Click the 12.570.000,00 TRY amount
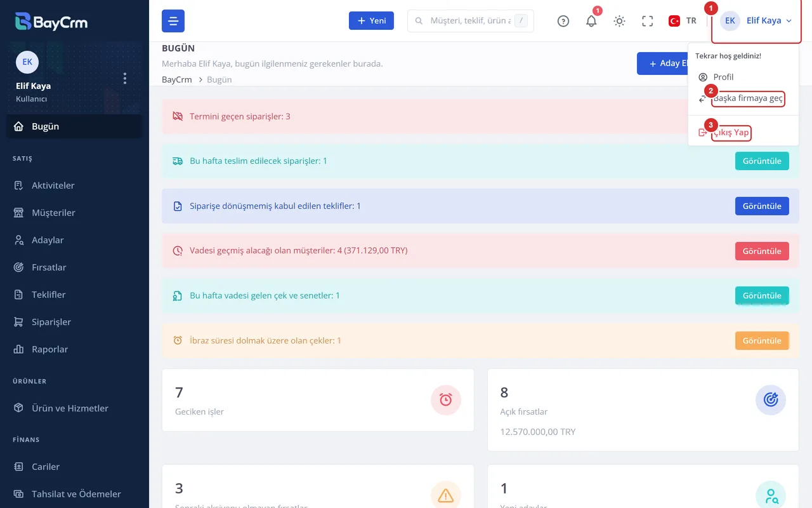Viewport: 812px width, 508px height. point(538,432)
